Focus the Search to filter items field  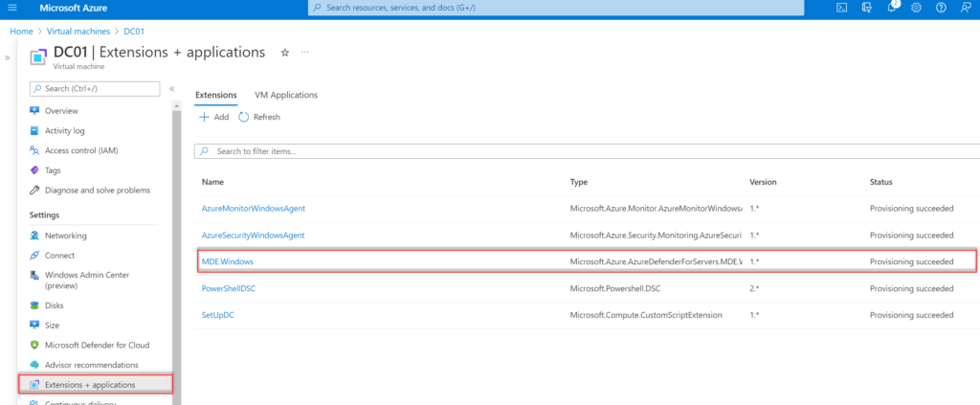click(587, 151)
